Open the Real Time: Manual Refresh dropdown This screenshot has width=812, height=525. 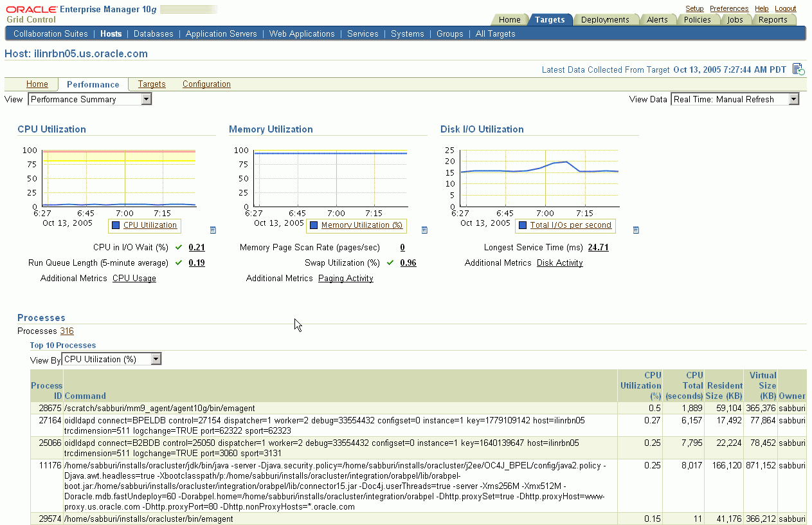792,98
